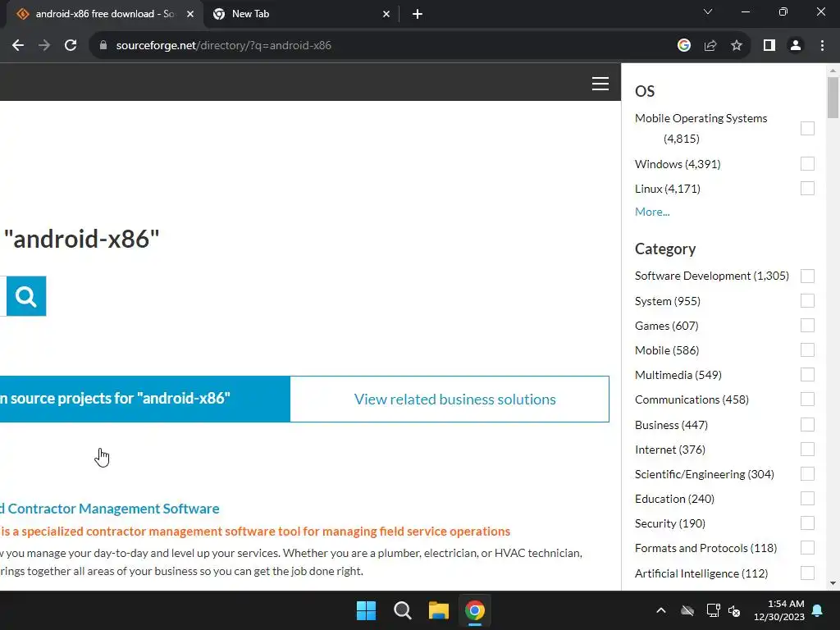Check the Education category filter
840x630 pixels.
(807, 499)
